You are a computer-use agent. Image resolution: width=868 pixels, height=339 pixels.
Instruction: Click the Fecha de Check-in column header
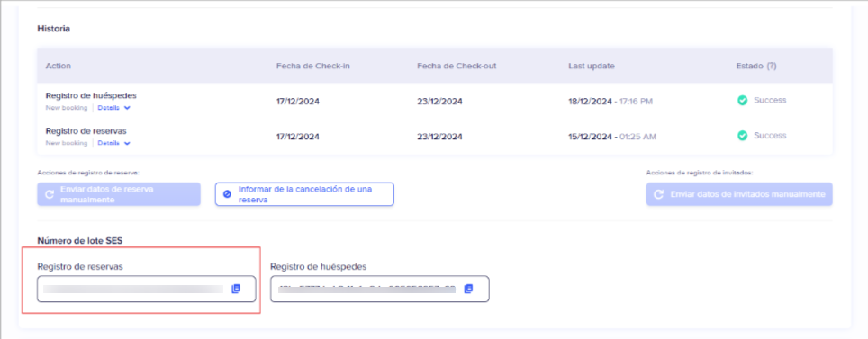tap(312, 66)
